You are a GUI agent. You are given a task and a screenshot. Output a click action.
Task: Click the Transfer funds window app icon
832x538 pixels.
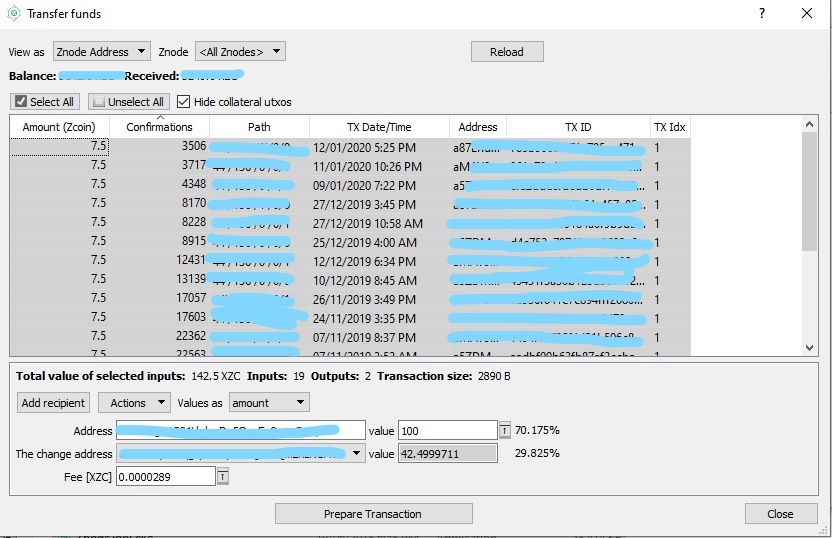13,14
